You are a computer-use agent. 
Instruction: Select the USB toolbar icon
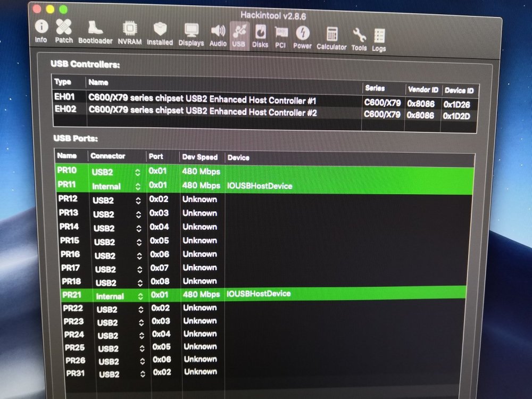point(239,36)
